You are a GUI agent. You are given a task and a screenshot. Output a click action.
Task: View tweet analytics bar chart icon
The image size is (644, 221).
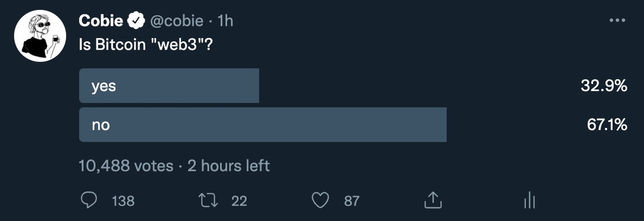click(x=529, y=200)
